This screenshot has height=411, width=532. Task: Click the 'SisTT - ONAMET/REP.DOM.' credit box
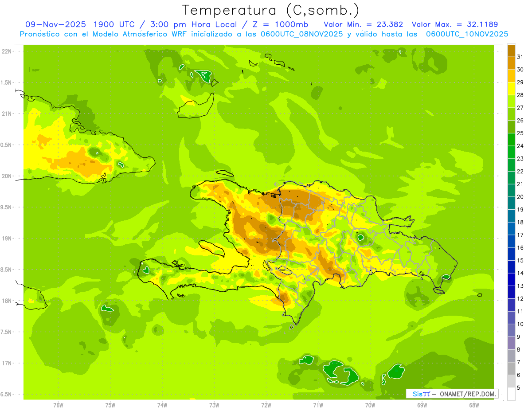click(452, 394)
